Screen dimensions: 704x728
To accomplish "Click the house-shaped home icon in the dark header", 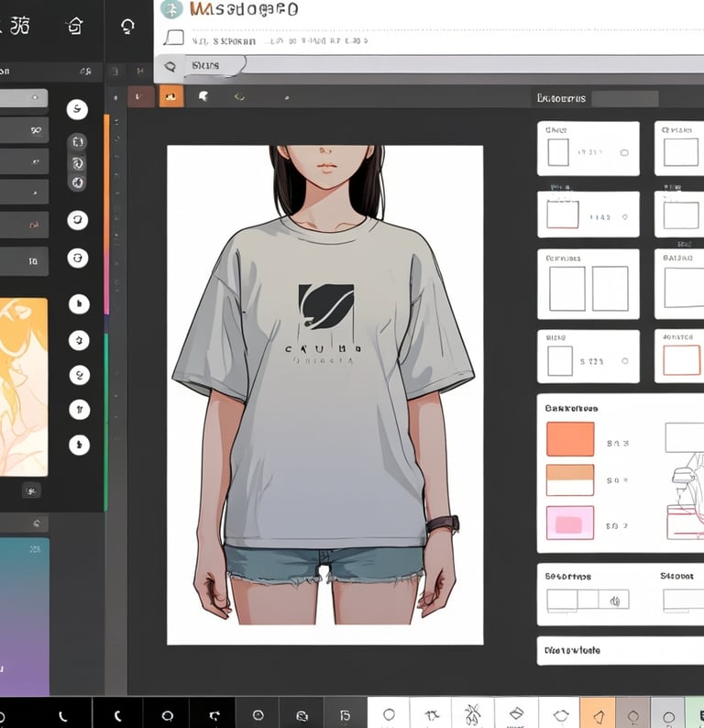I will click(x=75, y=26).
